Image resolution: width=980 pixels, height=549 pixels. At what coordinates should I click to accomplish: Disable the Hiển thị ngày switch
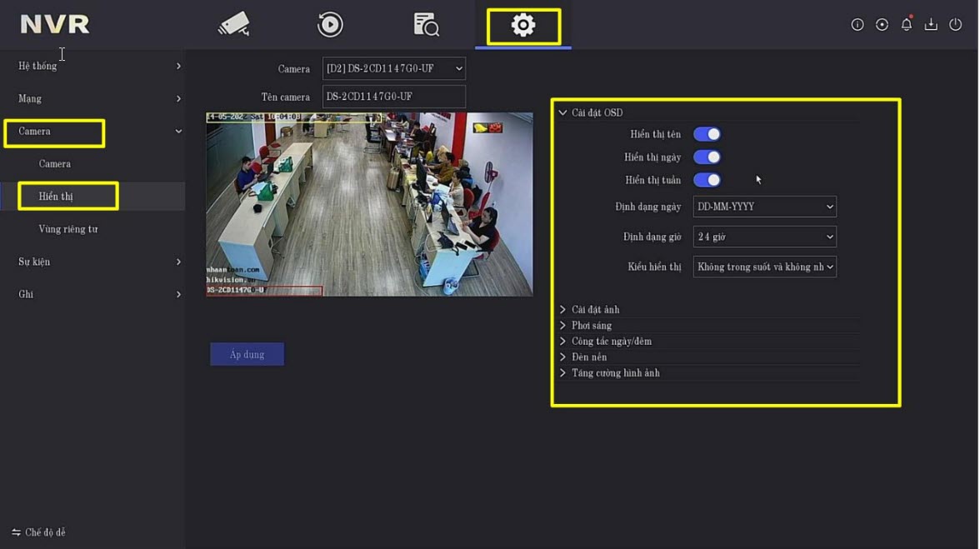click(x=707, y=157)
